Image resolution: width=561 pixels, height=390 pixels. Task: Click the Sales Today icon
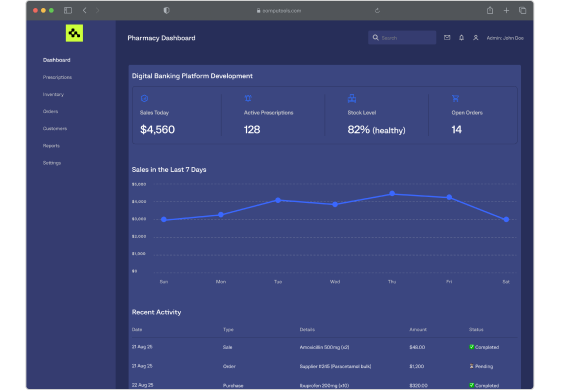click(145, 98)
